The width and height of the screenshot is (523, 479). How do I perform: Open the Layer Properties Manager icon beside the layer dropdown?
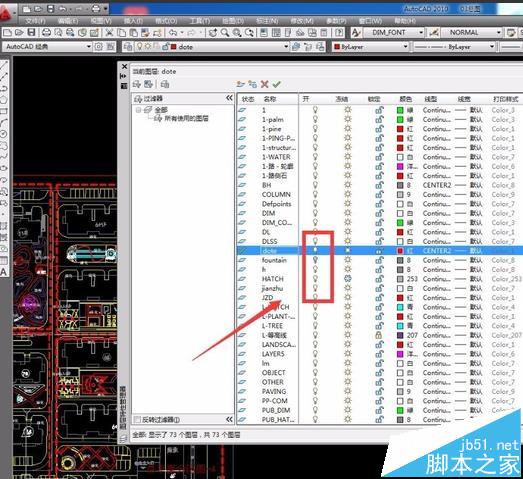tap(127, 47)
